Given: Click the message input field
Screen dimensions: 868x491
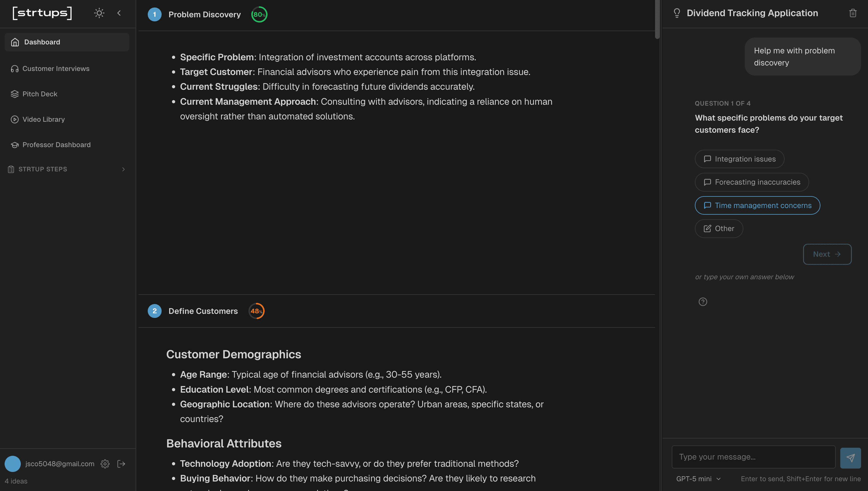Looking at the screenshot, I should [753, 457].
